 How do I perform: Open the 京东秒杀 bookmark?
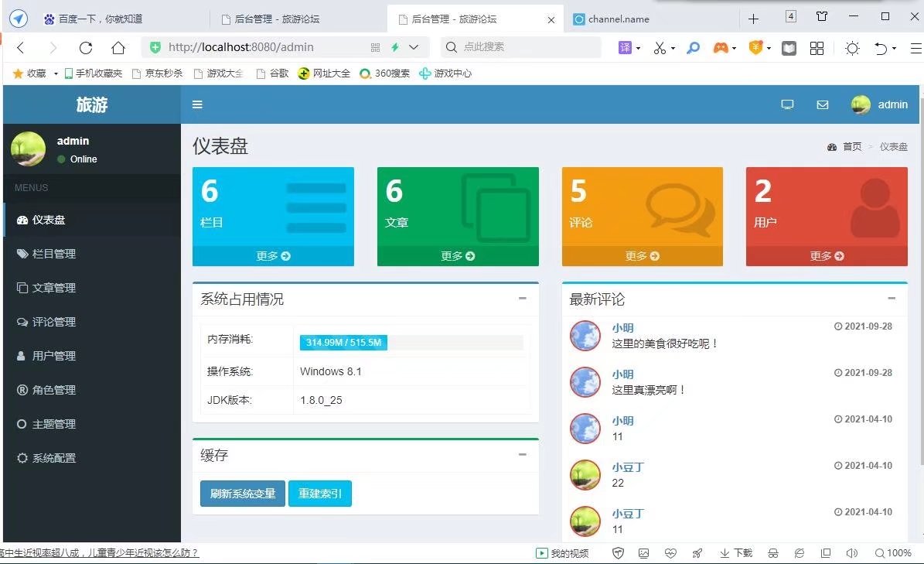(158, 73)
